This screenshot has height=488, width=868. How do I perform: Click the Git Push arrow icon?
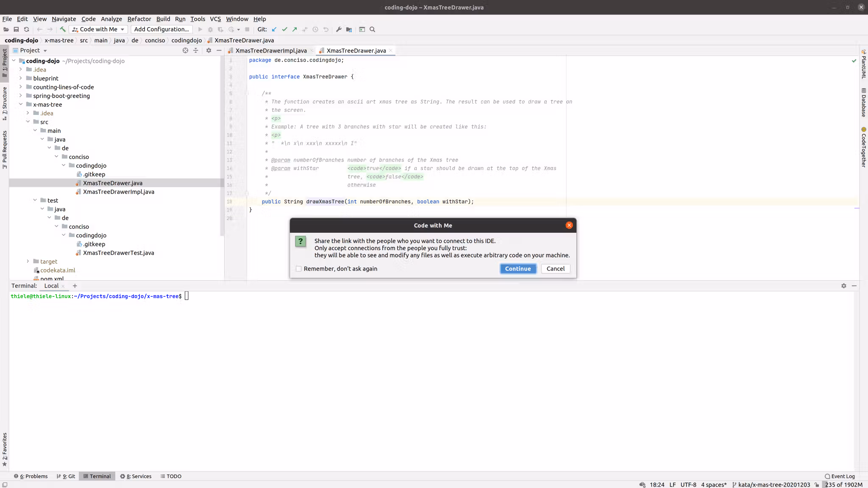point(295,29)
